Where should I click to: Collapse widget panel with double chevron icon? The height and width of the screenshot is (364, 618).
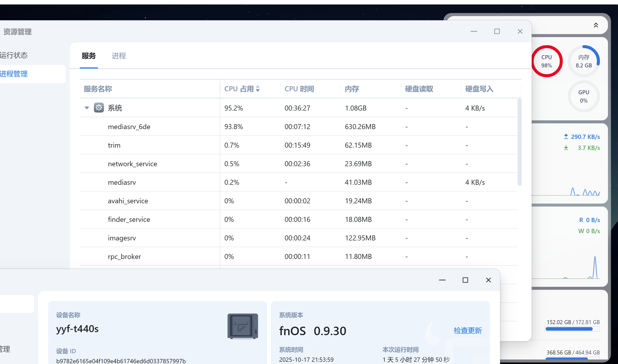(596, 25)
